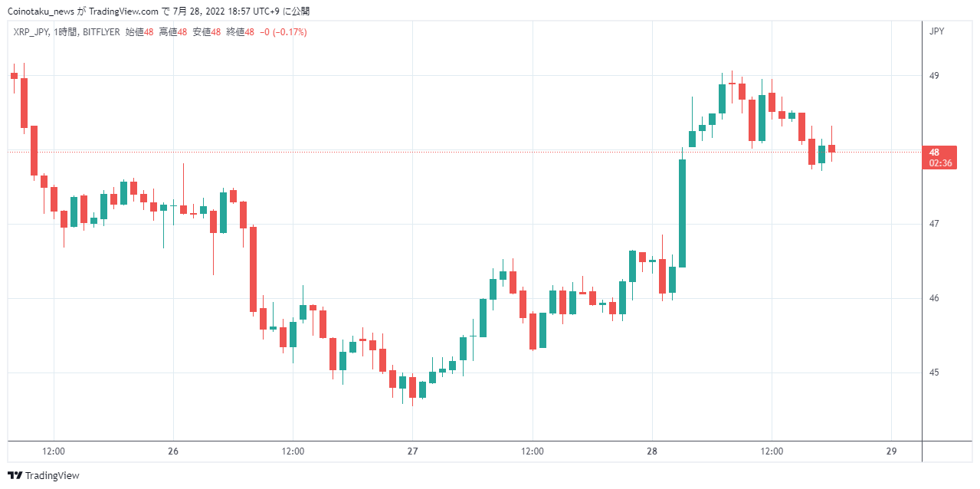Click the XRP_JPY symbol label
The image size is (980, 489).
(31, 32)
